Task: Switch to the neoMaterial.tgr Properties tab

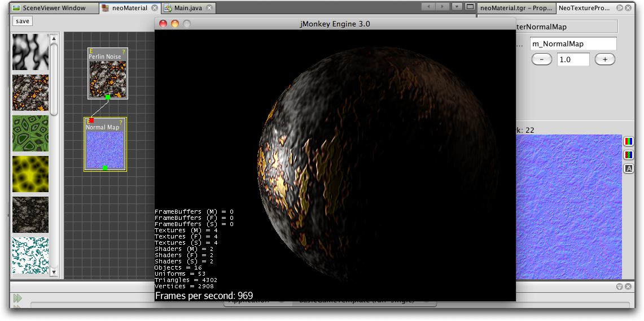Action: point(516,8)
